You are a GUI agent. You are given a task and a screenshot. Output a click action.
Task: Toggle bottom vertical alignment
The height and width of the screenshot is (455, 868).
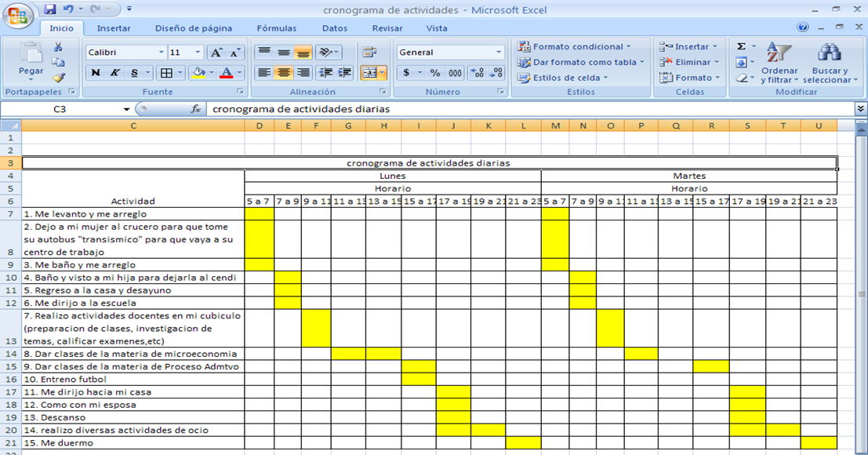[x=303, y=52]
